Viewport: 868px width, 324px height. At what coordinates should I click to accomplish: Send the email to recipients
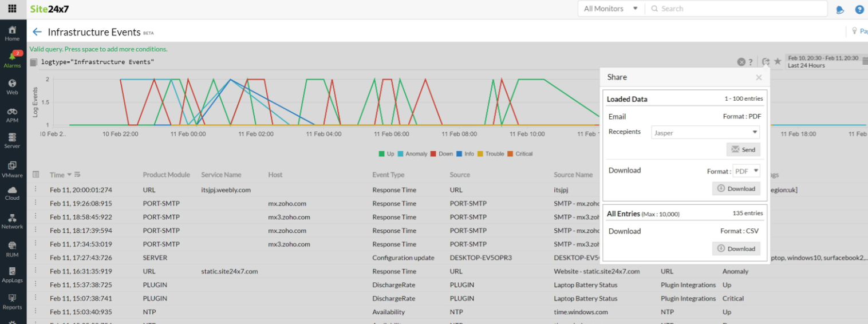(x=743, y=149)
